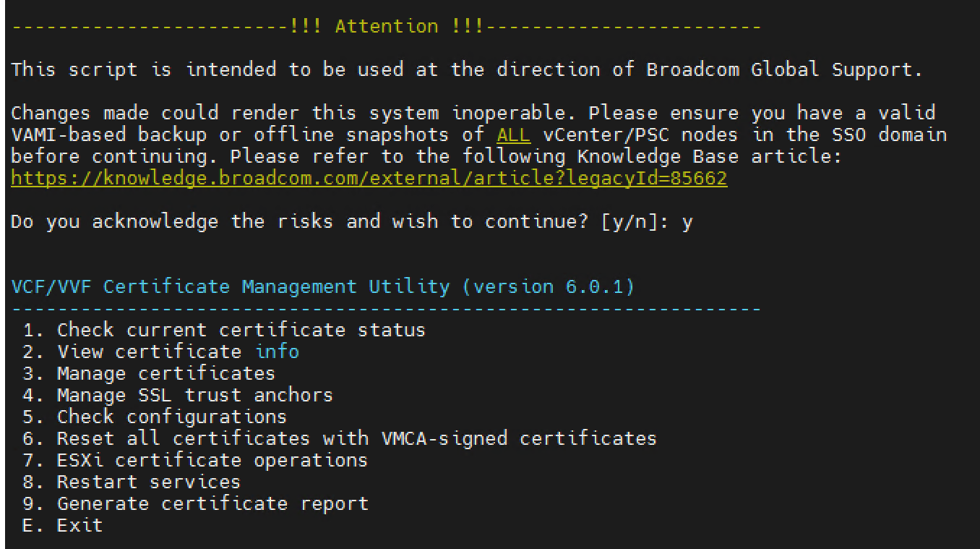Select the E. Exit option
Screen dimensions: 980x549
(x=63, y=526)
